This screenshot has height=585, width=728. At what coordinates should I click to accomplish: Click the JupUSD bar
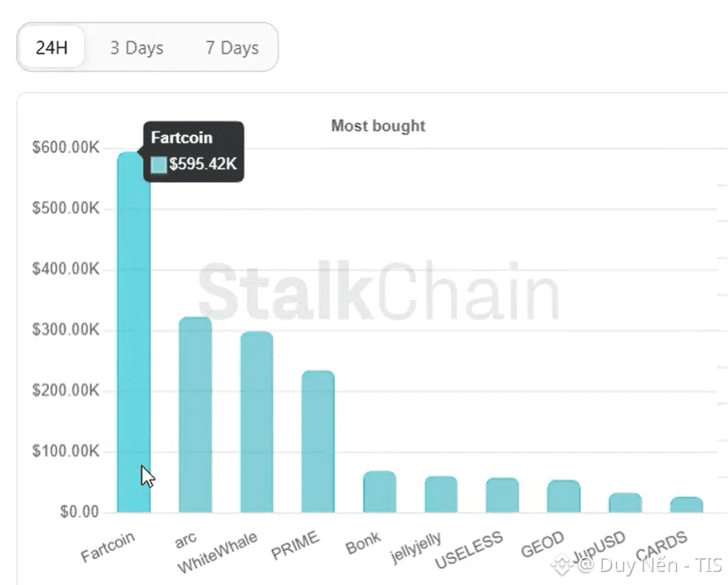pos(625,502)
